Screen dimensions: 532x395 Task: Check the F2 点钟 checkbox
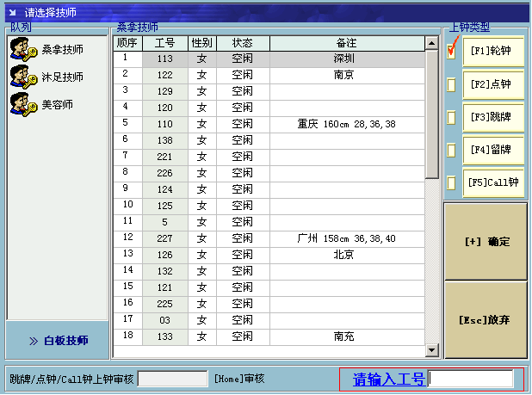(451, 84)
